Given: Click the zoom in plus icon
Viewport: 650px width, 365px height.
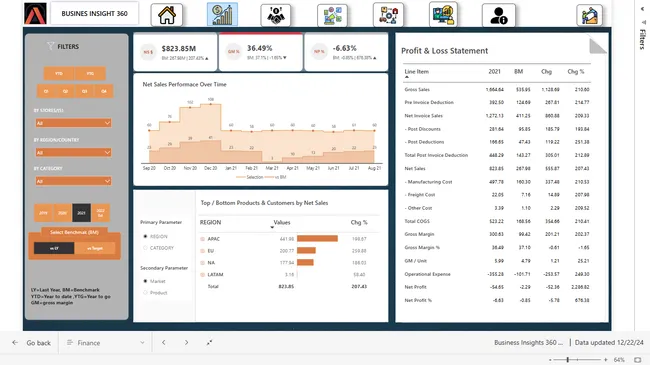Looking at the screenshot, I should tap(606, 360).
